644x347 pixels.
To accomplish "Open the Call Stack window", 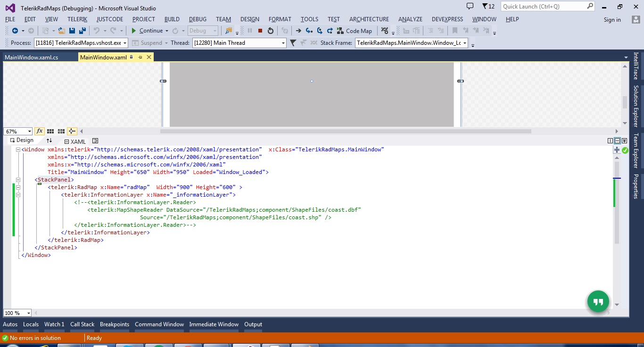I will (x=82, y=324).
